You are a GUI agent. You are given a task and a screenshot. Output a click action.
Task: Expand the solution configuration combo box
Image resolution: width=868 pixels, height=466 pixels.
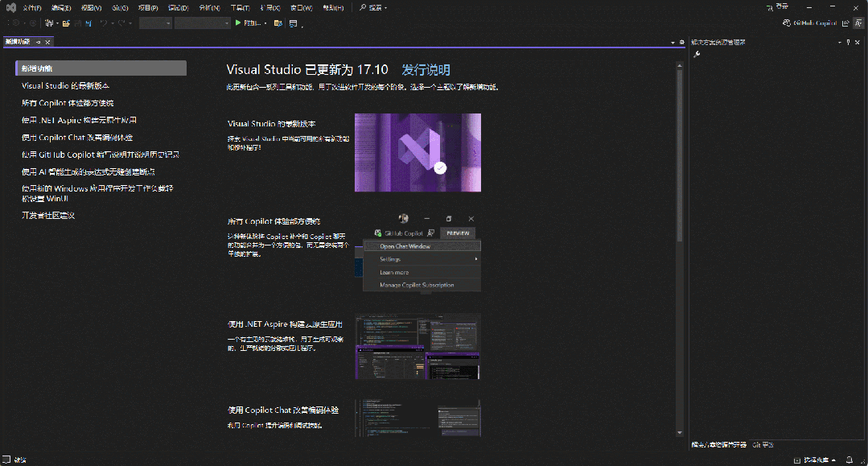[155, 23]
